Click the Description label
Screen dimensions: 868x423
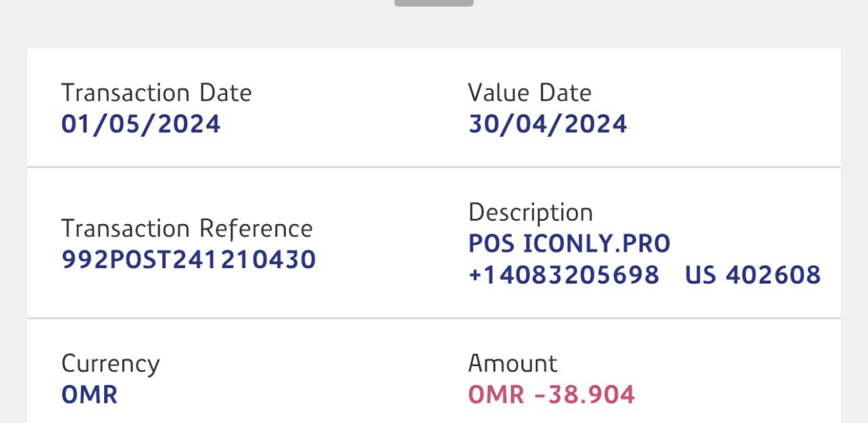click(530, 213)
